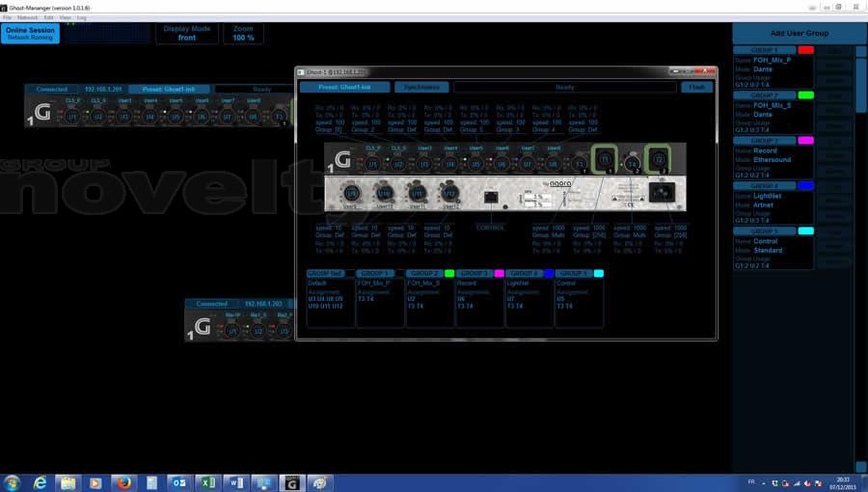The image size is (868, 492).
Task: Toggle the Online Session network button
Action: pos(30,33)
